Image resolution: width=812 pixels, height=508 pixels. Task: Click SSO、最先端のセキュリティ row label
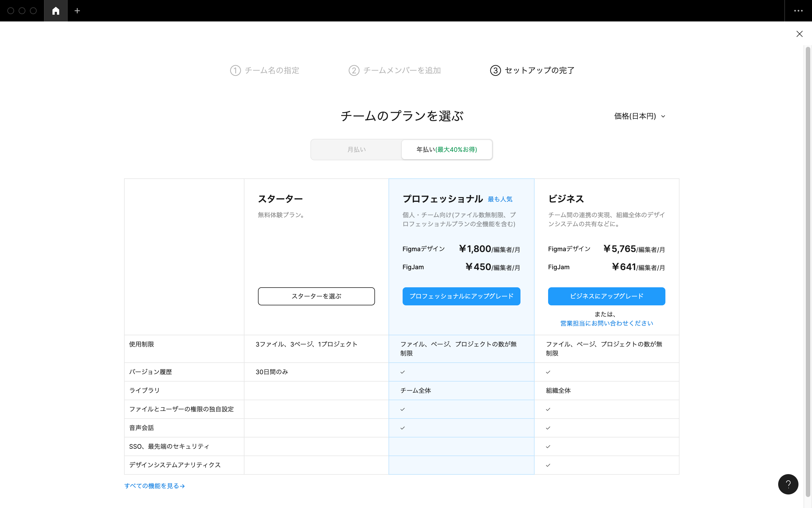tap(169, 446)
